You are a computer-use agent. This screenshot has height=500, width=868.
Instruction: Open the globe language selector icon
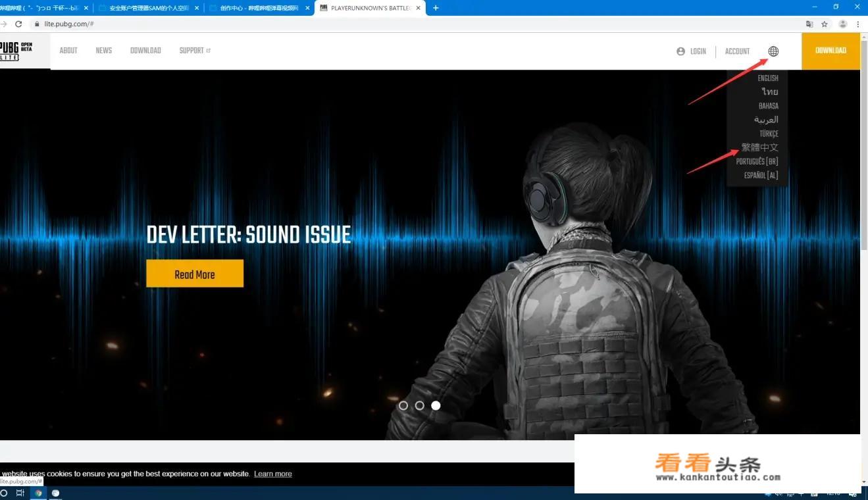click(773, 51)
